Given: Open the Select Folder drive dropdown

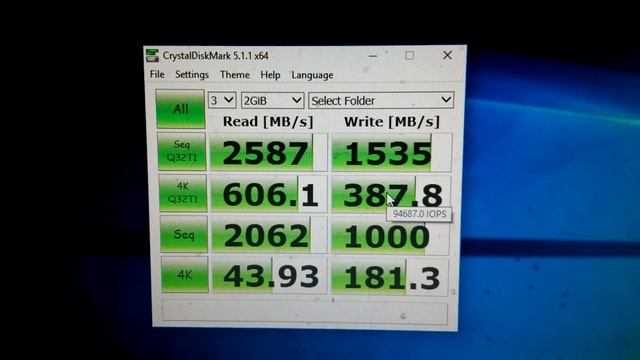Looking at the screenshot, I should pos(381,100).
